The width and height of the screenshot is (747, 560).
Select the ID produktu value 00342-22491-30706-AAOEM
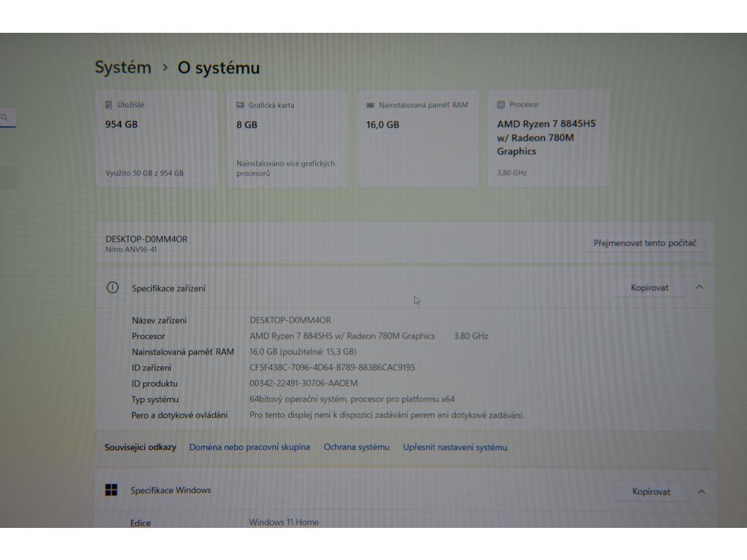(303, 384)
